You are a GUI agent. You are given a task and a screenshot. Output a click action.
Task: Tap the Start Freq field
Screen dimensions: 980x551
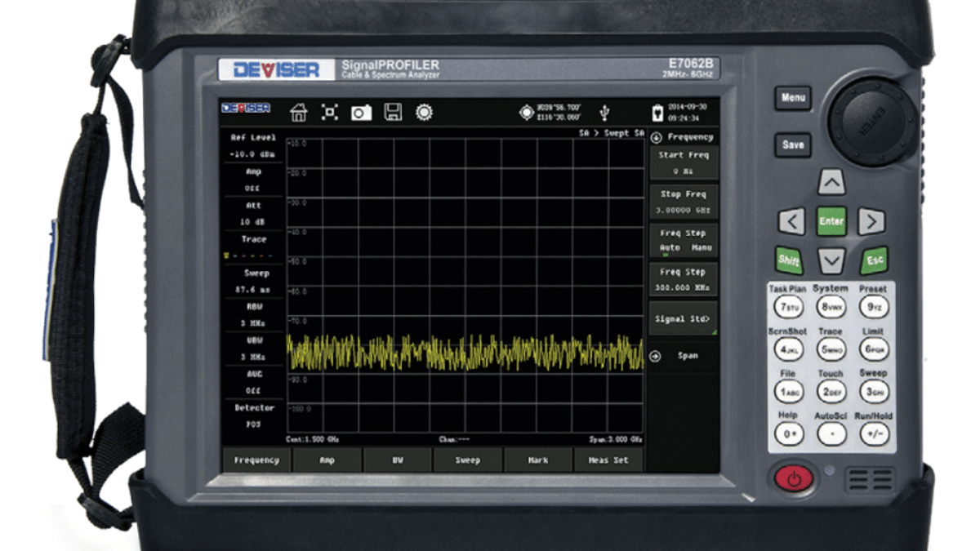point(684,162)
